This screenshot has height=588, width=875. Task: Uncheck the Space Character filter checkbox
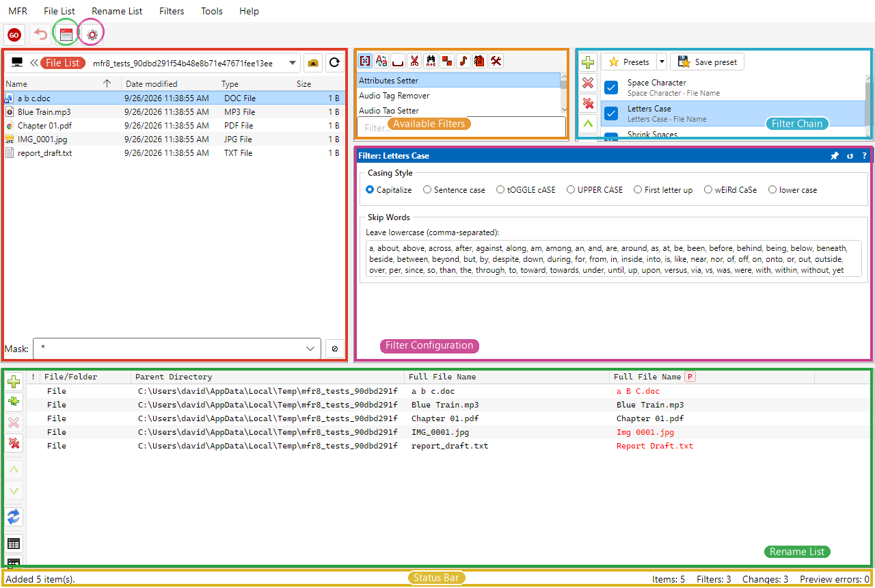(x=612, y=88)
